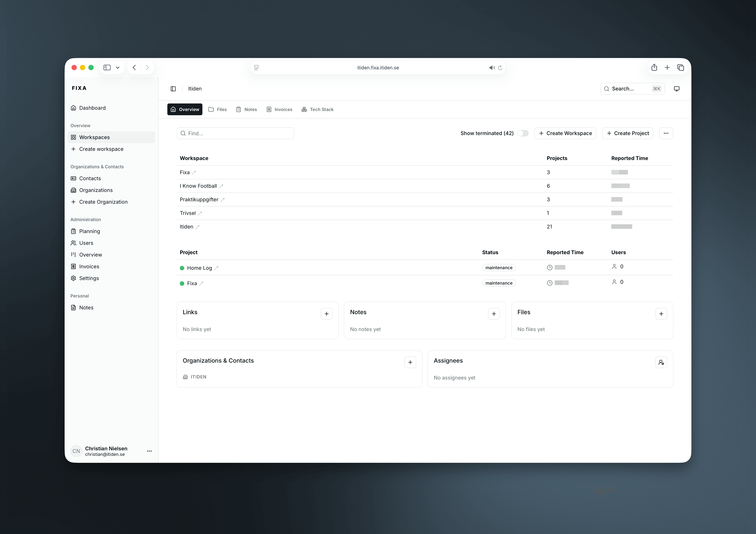Click the CN user avatar
756x534 pixels.
tap(76, 451)
